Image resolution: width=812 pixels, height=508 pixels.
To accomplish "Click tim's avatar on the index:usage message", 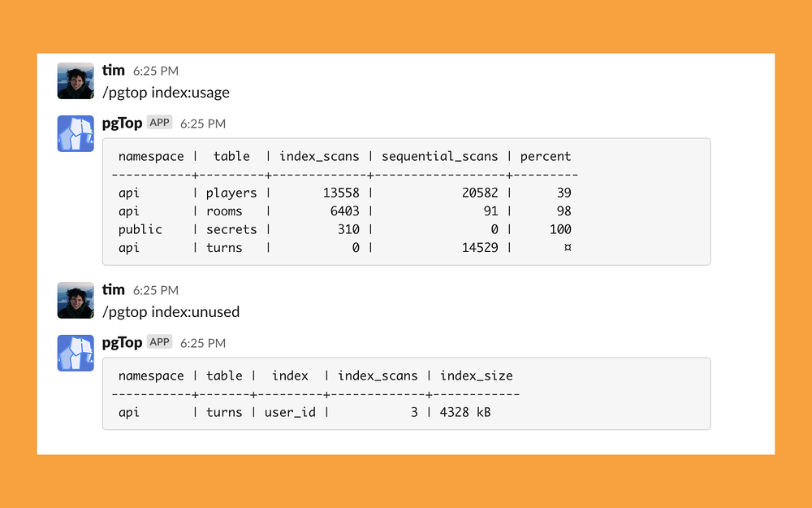I will pyautogui.click(x=76, y=80).
